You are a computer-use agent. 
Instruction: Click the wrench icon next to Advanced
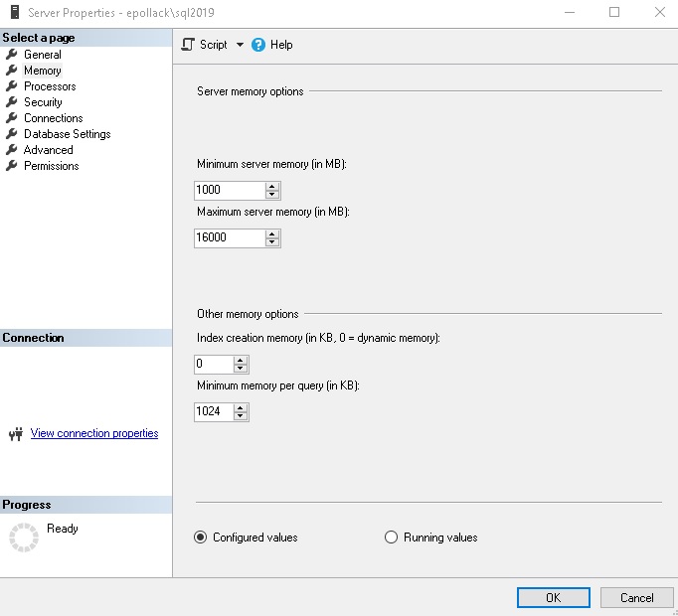[12, 150]
